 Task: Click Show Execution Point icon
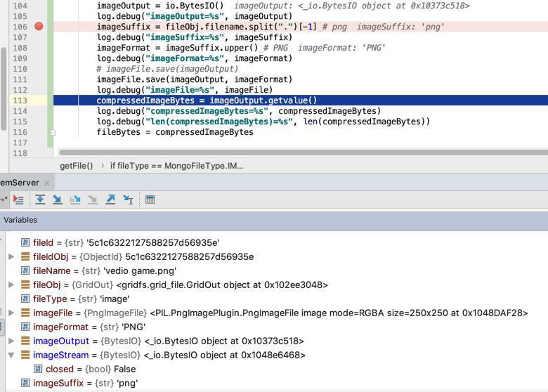point(18,200)
